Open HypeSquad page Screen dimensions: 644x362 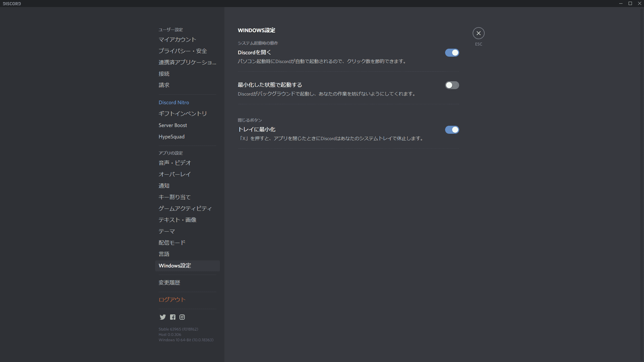coord(187,137)
